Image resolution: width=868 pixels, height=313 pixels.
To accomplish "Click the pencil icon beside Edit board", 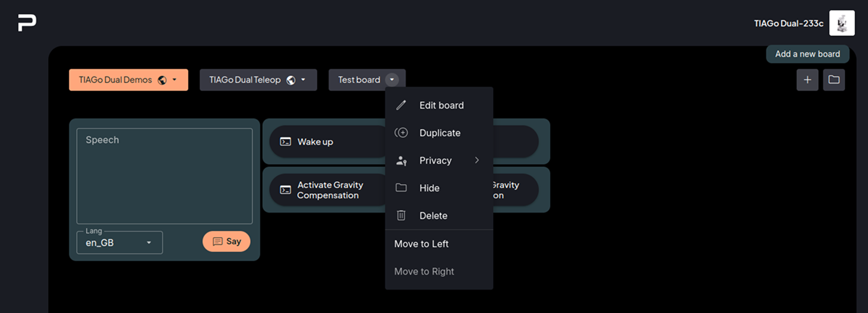I will pyautogui.click(x=401, y=105).
